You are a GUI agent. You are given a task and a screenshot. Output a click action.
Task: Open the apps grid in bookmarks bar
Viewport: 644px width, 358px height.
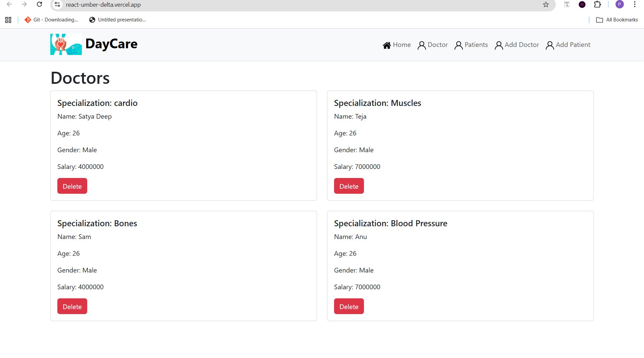[8, 20]
